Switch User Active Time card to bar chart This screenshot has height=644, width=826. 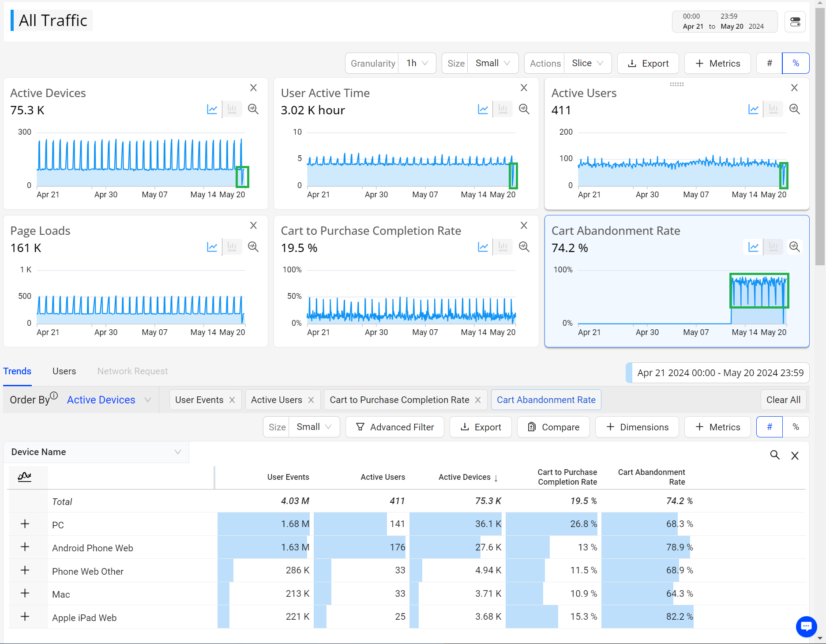tap(503, 109)
